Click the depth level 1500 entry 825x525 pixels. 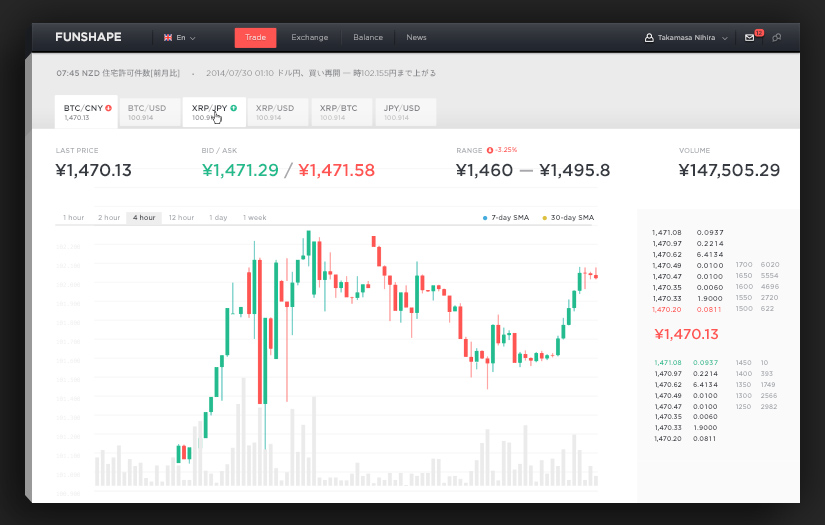[754, 309]
